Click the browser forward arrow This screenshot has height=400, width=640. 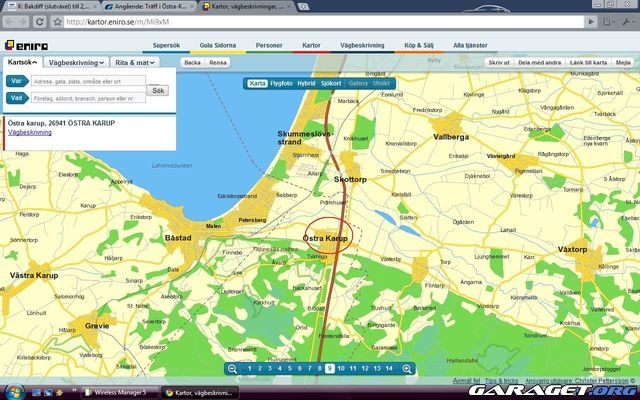click(23, 21)
